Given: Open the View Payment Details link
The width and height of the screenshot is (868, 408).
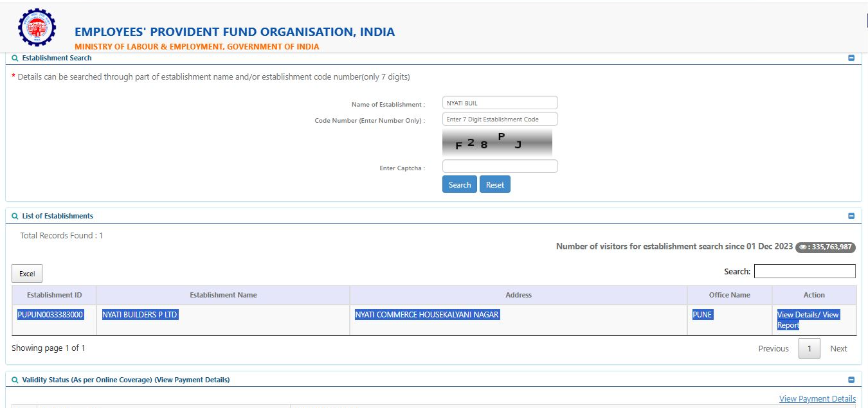Looking at the screenshot, I should click(817, 399).
